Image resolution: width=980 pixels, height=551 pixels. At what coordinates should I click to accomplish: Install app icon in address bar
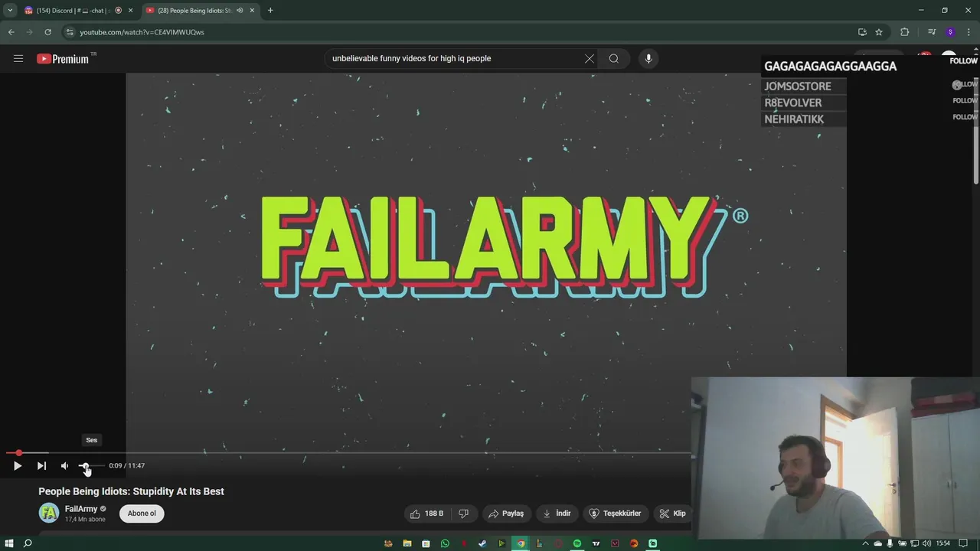pos(862,32)
